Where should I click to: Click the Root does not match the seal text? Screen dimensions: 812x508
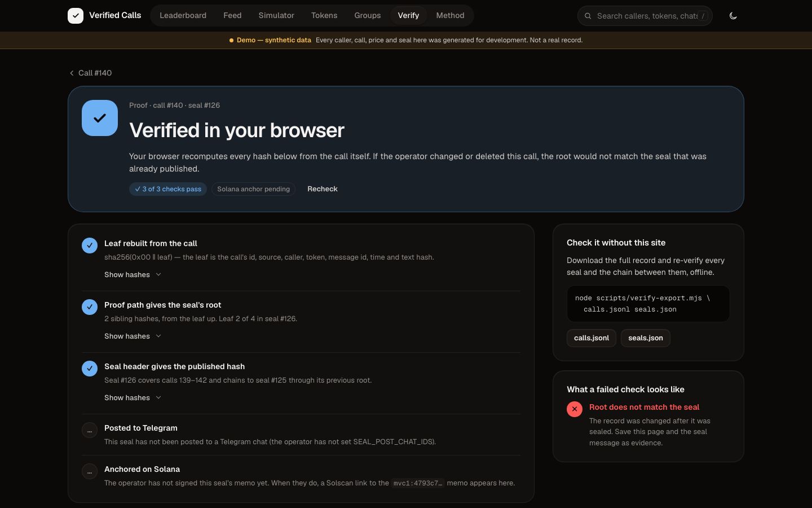point(644,407)
